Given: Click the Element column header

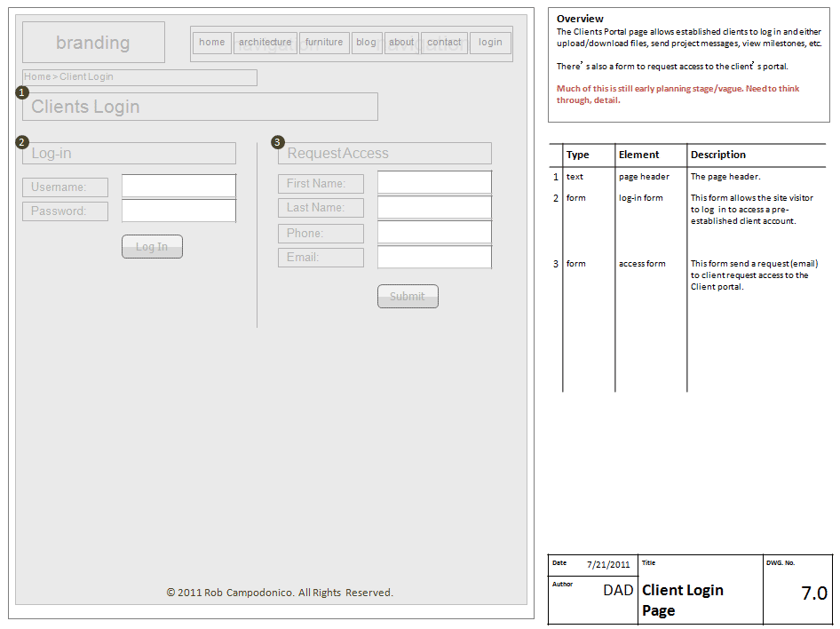Looking at the screenshot, I should pyautogui.click(x=638, y=155).
